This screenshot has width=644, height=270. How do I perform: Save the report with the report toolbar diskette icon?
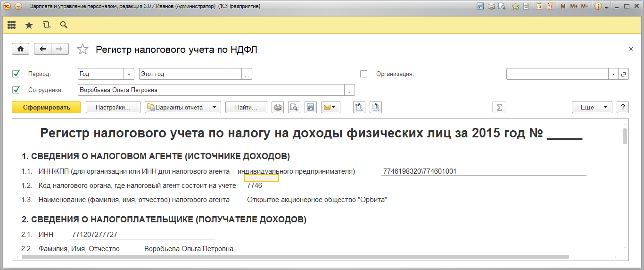tap(310, 107)
